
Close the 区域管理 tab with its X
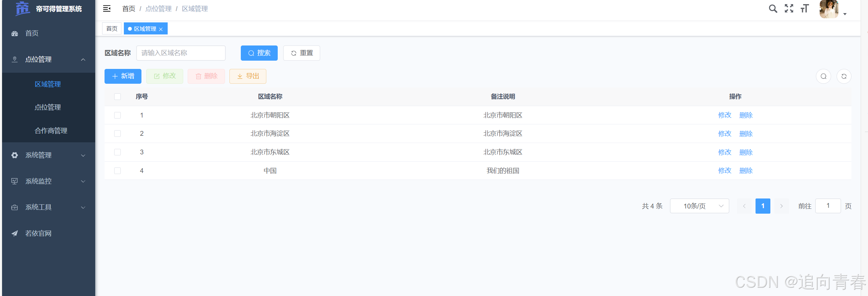click(161, 29)
